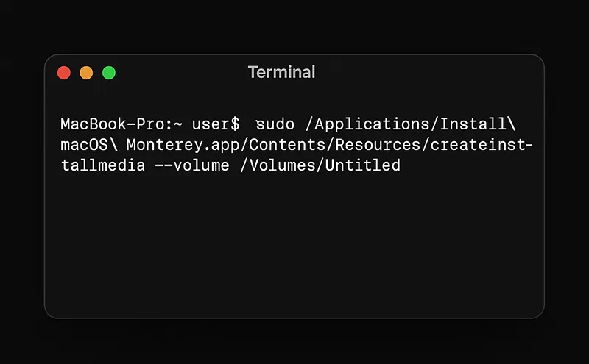Click the user$ prompt text
This screenshot has width=589, height=364.
pyautogui.click(x=216, y=124)
